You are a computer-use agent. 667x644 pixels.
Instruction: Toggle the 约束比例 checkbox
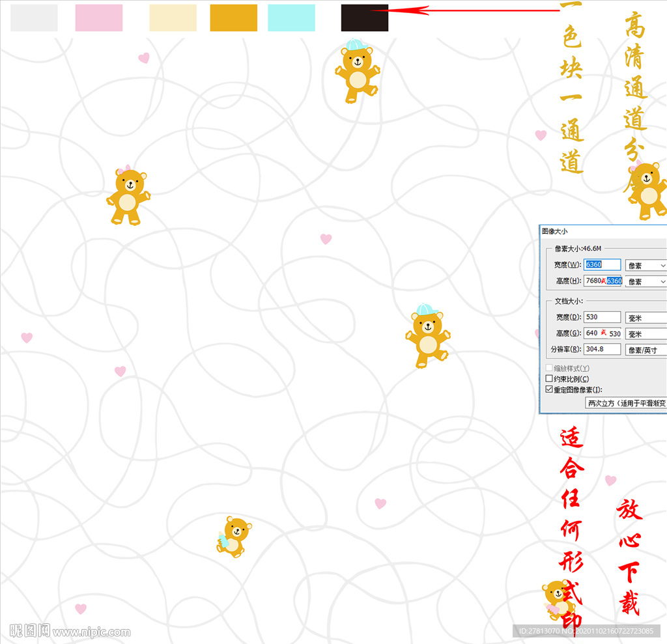coord(549,378)
